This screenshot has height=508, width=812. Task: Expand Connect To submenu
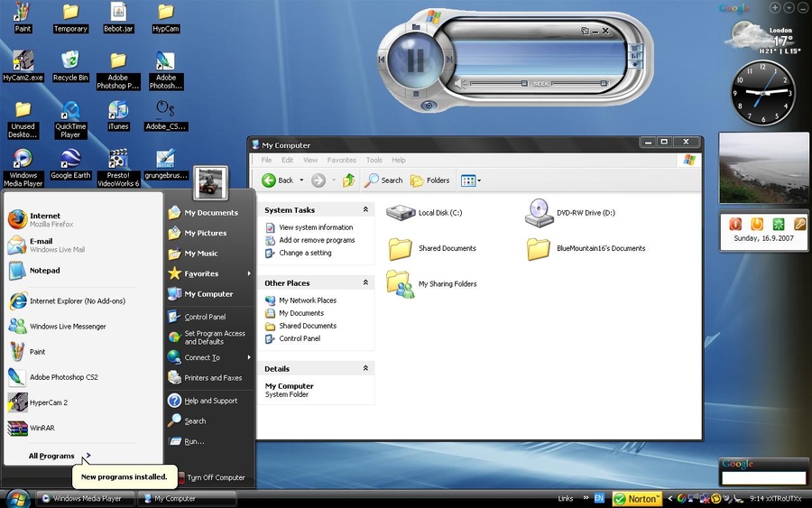click(209, 357)
